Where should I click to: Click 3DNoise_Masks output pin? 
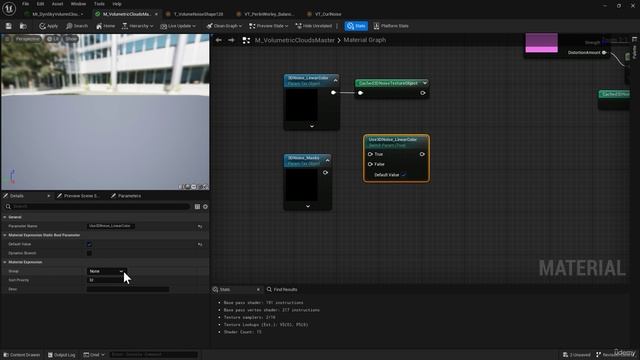tap(325, 172)
